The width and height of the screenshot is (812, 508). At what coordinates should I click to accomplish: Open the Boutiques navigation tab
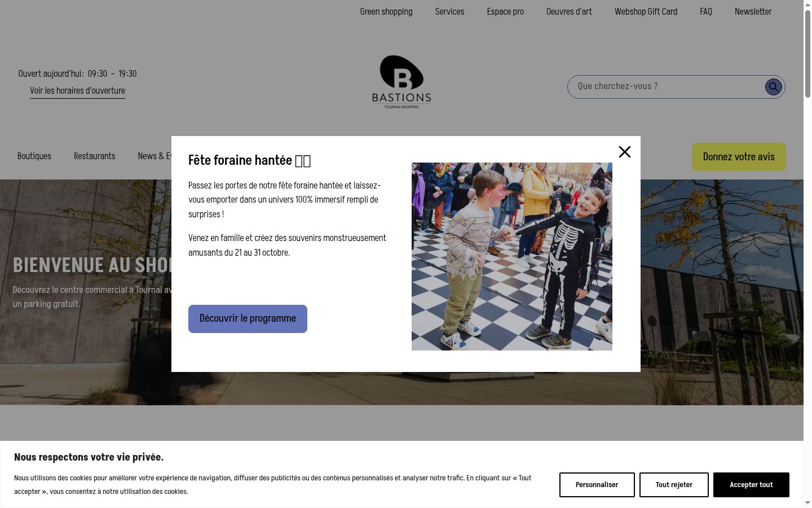point(34,156)
